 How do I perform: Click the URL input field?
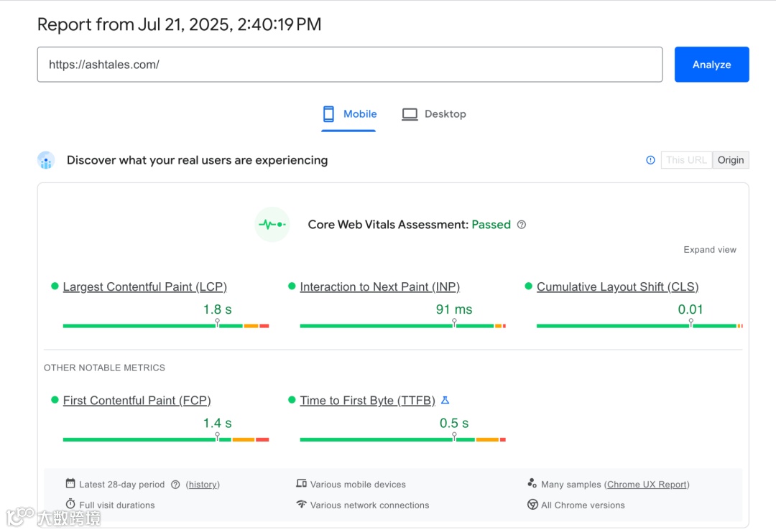pyautogui.click(x=349, y=65)
